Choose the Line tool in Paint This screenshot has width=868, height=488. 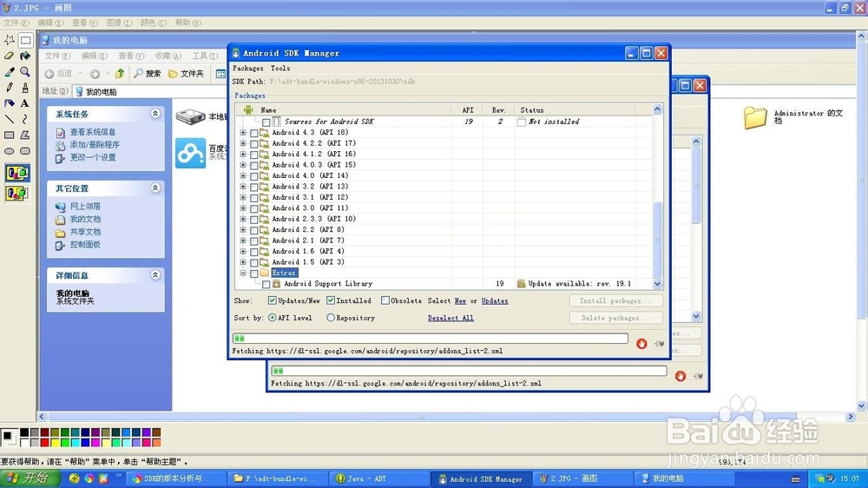[10, 119]
